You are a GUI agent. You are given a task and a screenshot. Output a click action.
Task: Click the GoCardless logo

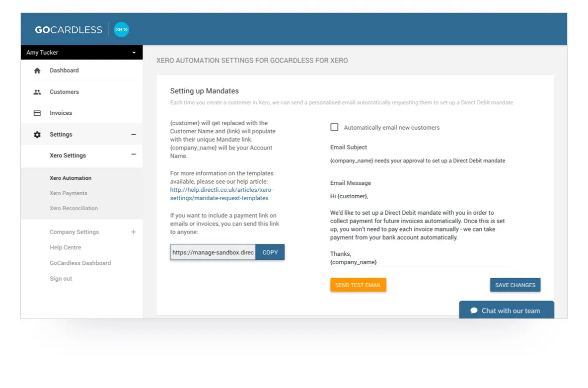[x=69, y=30]
